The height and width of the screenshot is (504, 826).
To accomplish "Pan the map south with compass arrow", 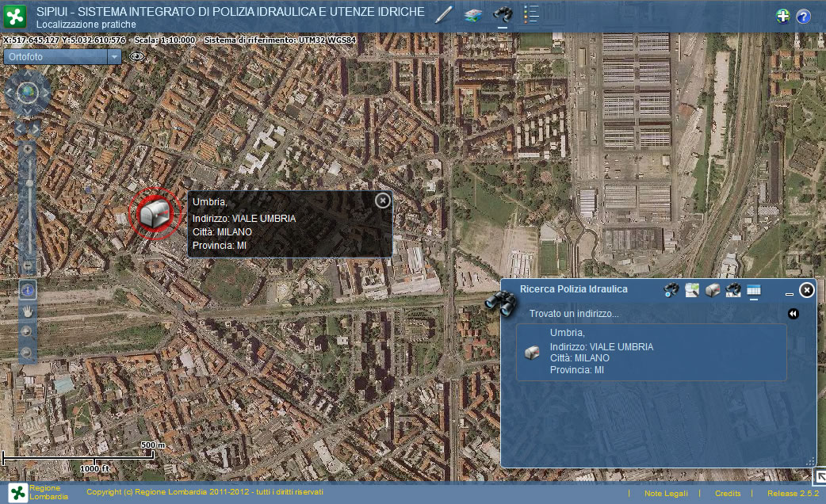I will point(28,112).
